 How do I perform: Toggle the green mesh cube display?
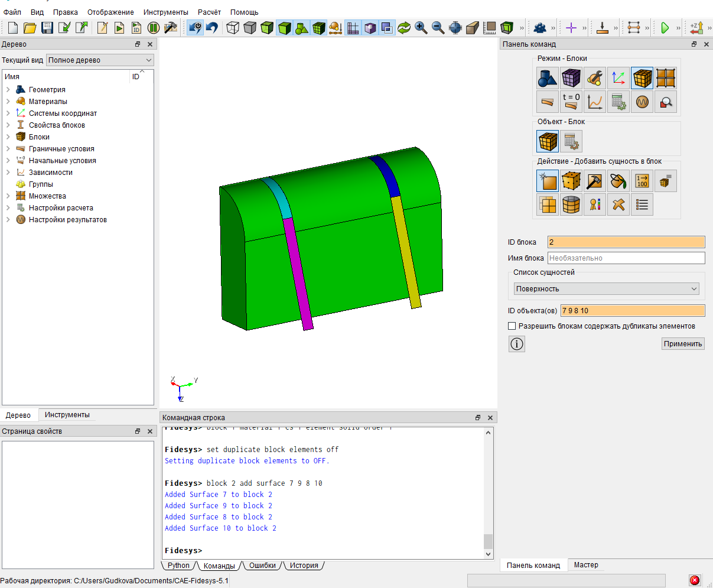[x=319, y=28]
